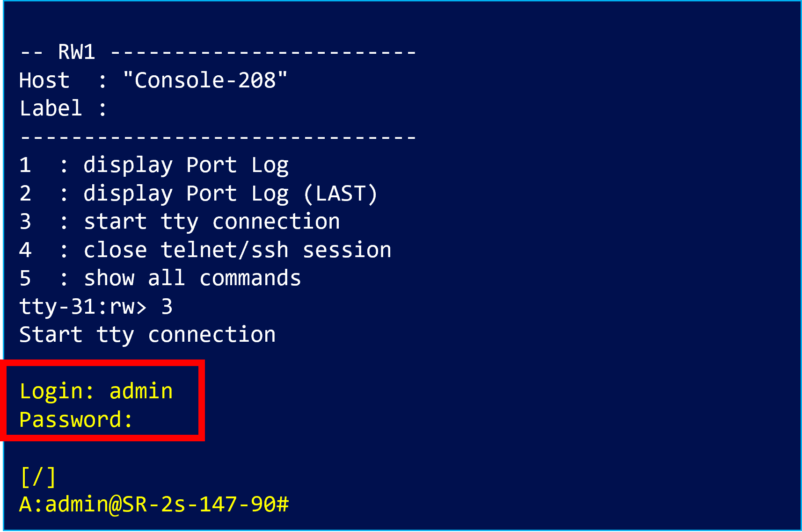802x532 pixels.
Task: Click the (LAST) text in option 2
Action: (340, 194)
